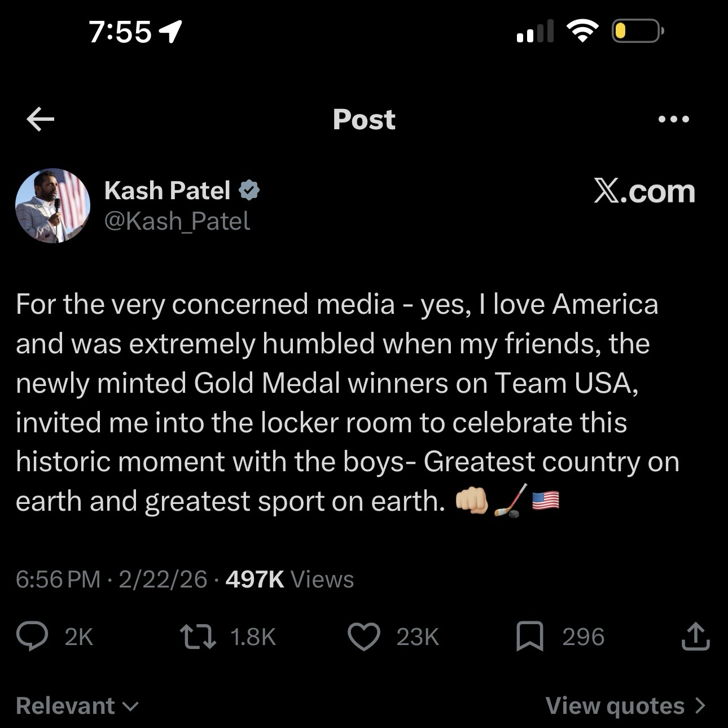Viewport: 728px width, 728px height.
Task: Tap the X.com label
Action: 644,192
